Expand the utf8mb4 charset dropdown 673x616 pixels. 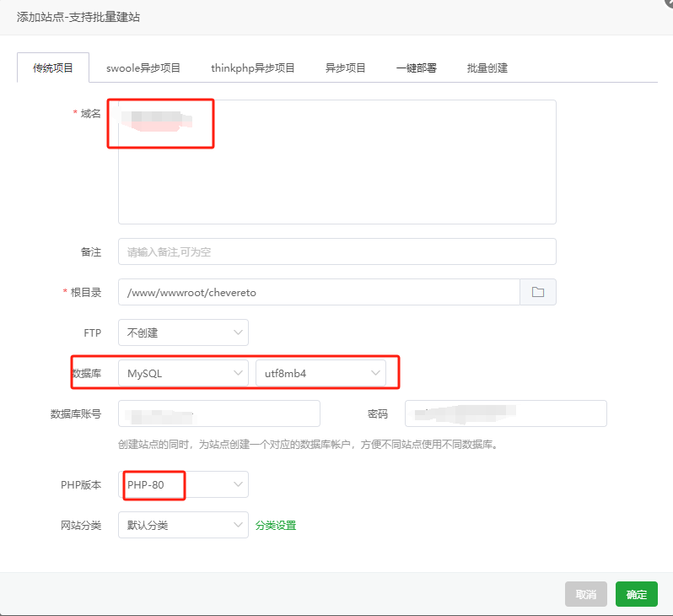click(320, 373)
